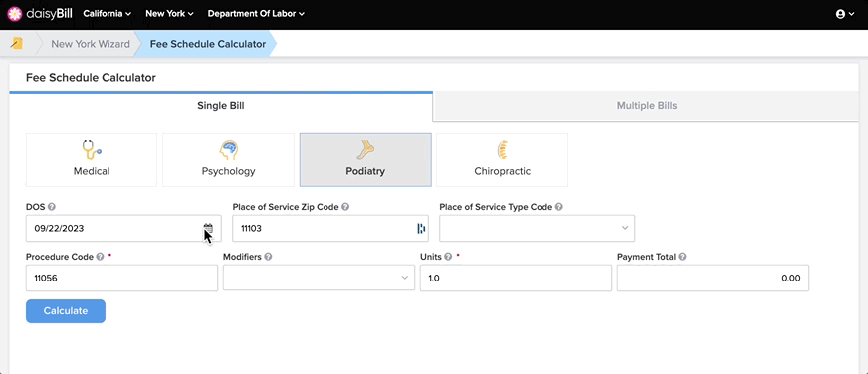Open the Modifiers dropdown

[319, 278]
